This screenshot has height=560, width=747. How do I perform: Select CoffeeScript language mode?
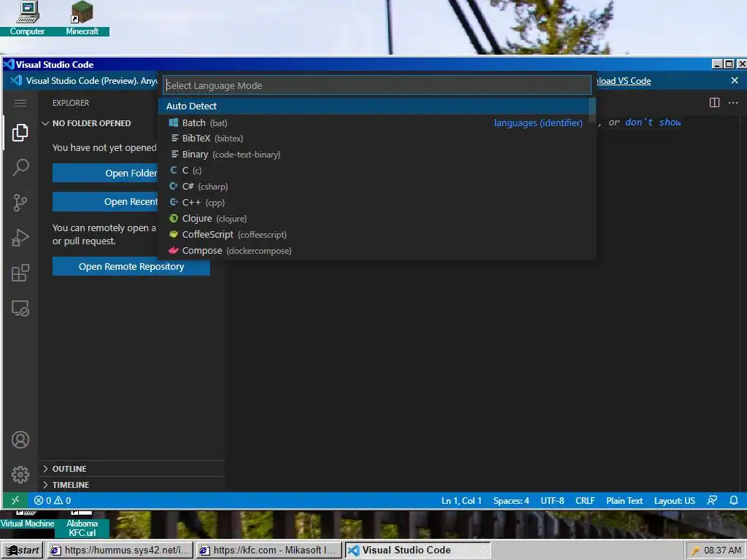pyautogui.click(x=374, y=235)
